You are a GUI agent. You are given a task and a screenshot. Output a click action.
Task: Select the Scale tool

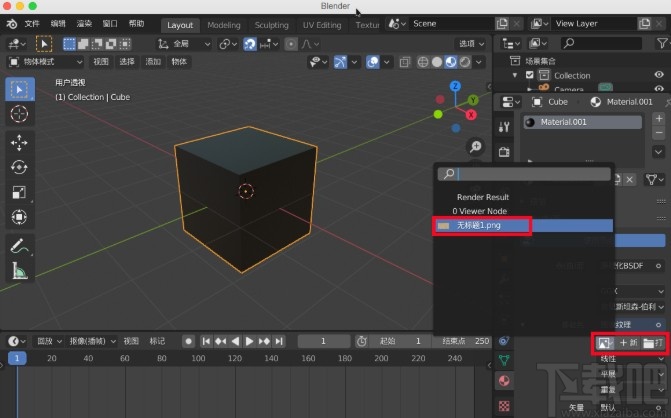point(19,192)
